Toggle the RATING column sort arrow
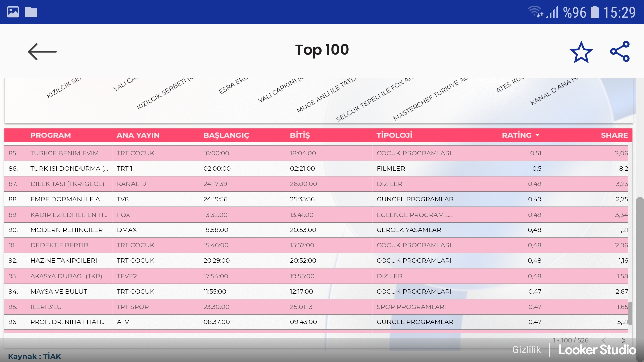The image size is (644, 362). [x=537, y=135]
